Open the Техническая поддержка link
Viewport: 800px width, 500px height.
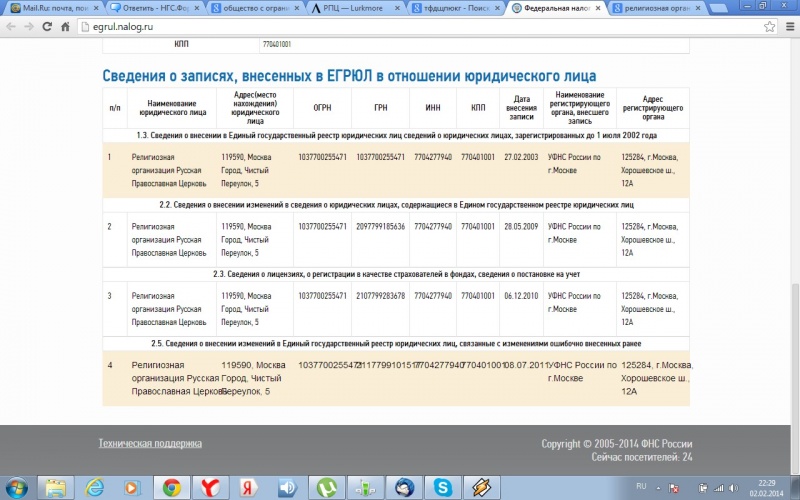150,443
